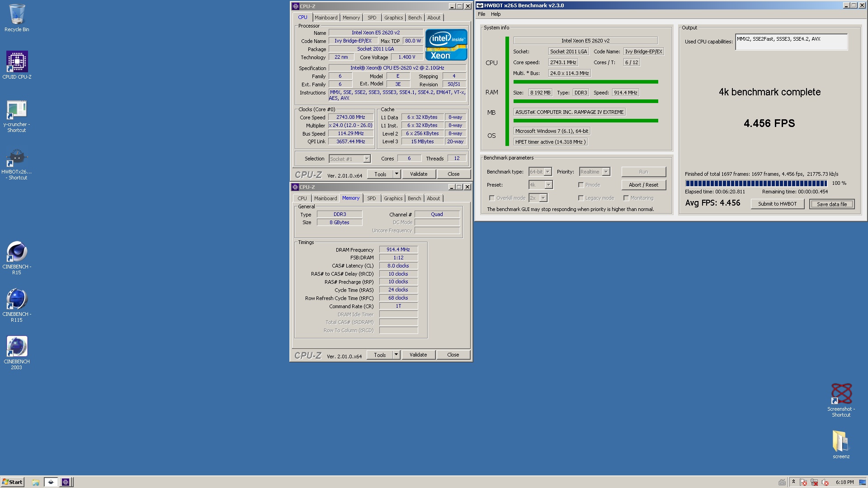Click the Used CPU capabilities text box

(791, 42)
